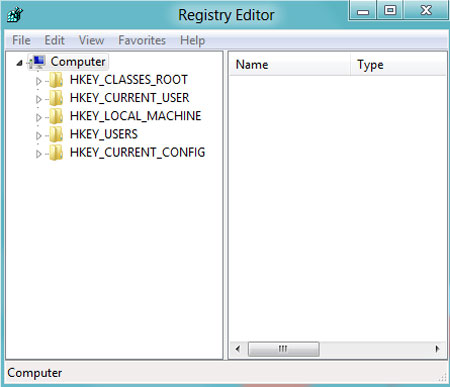Select HKEY_CURRENT_USER label in tree

point(130,98)
